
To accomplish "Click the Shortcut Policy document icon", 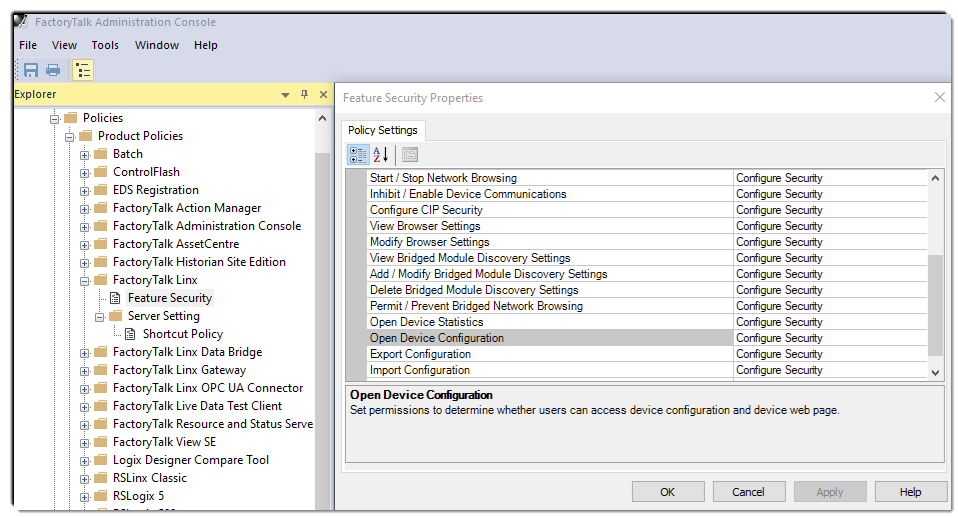I will click(x=130, y=334).
